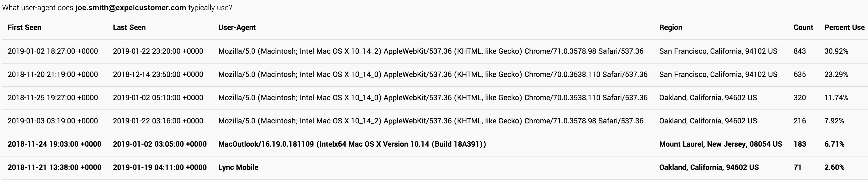Screen dimensions: 868x180
Task: Click the MacOutlook/16.19.0.181109 user-agent entry
Action: click(x=352, y=144)
